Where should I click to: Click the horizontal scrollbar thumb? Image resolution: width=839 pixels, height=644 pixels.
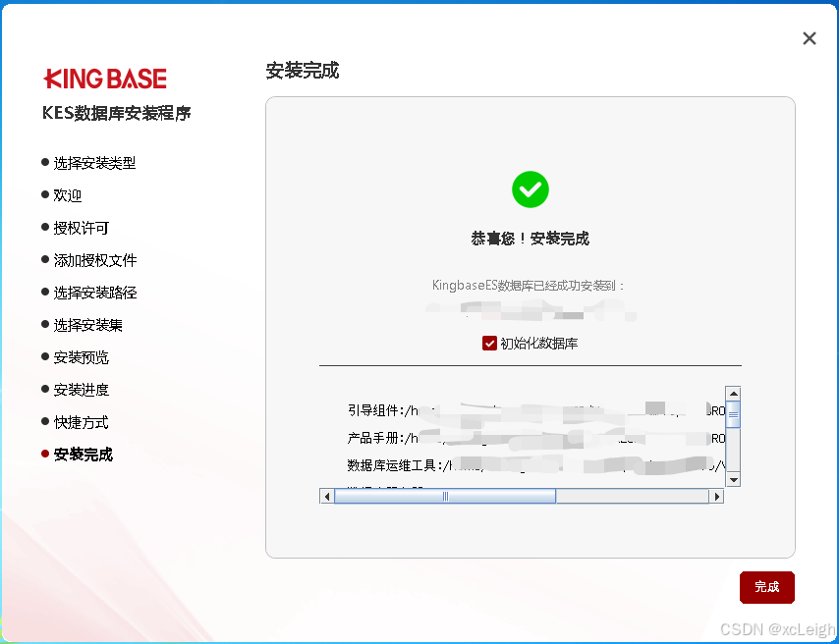(445, 497)
